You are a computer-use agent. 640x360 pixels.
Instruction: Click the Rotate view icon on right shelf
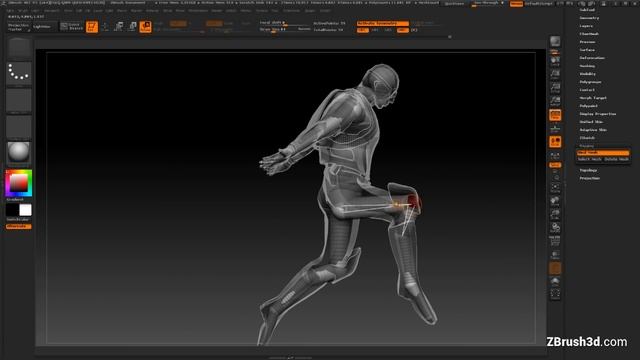coord(555,228)
